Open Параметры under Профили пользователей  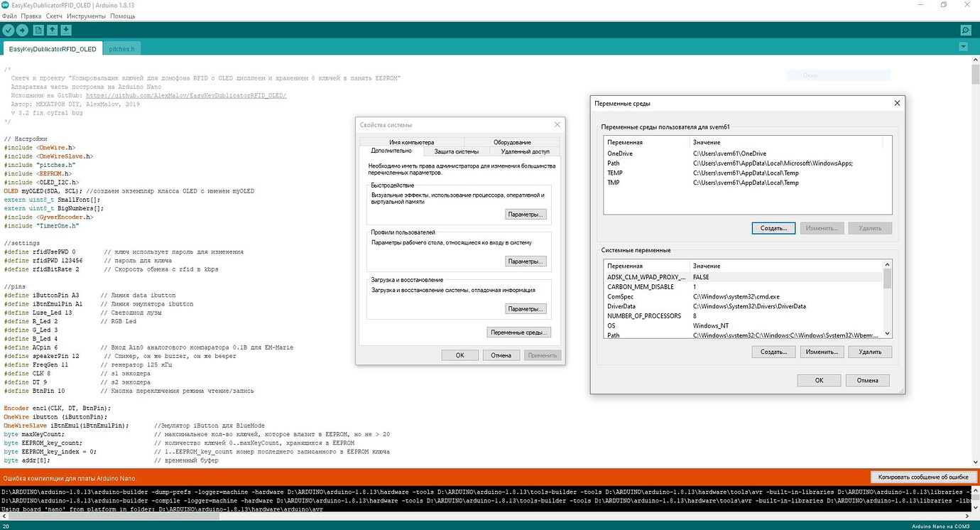tap(526, 261)
